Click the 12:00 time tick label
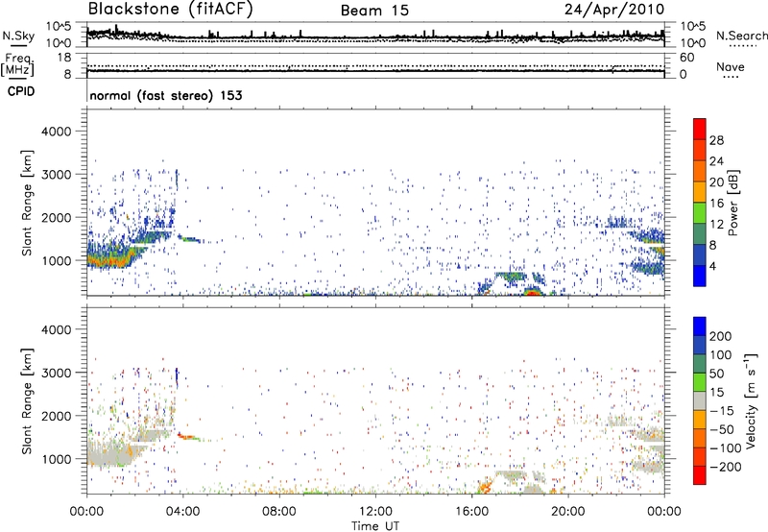Viewport: 768px width, 532px height. [x=375, y=512]
